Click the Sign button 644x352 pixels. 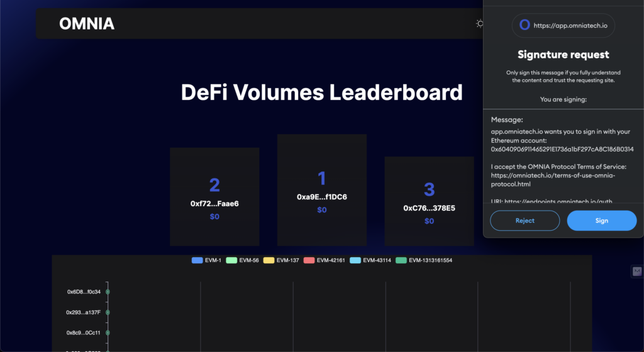602,221
